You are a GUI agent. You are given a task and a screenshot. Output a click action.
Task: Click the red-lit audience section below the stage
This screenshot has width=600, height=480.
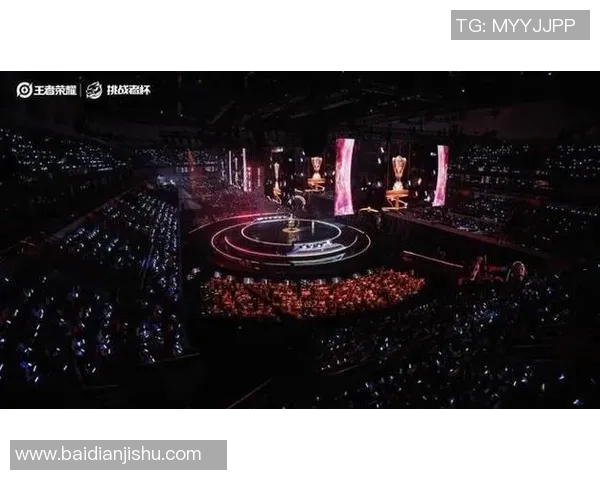313,293
